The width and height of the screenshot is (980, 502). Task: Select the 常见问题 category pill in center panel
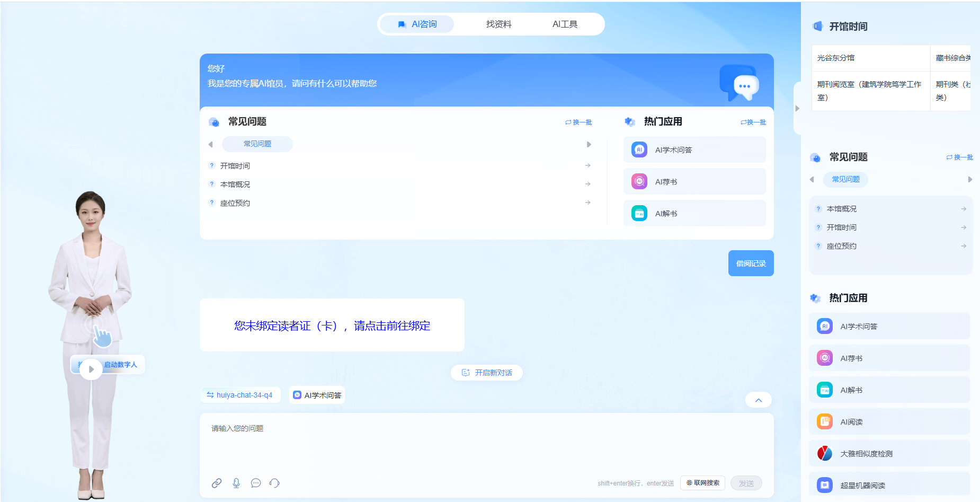click(257, 144)
